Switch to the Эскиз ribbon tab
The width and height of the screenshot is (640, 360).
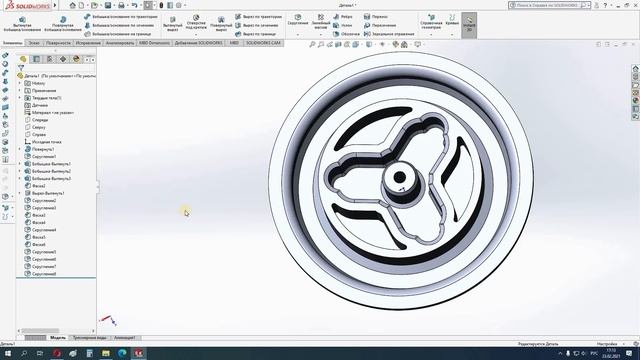34,43
